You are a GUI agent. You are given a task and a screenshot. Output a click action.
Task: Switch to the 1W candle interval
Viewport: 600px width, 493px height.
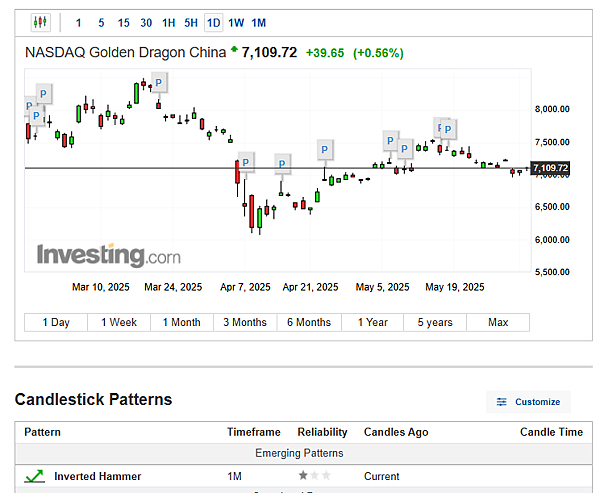coord(236,22)
